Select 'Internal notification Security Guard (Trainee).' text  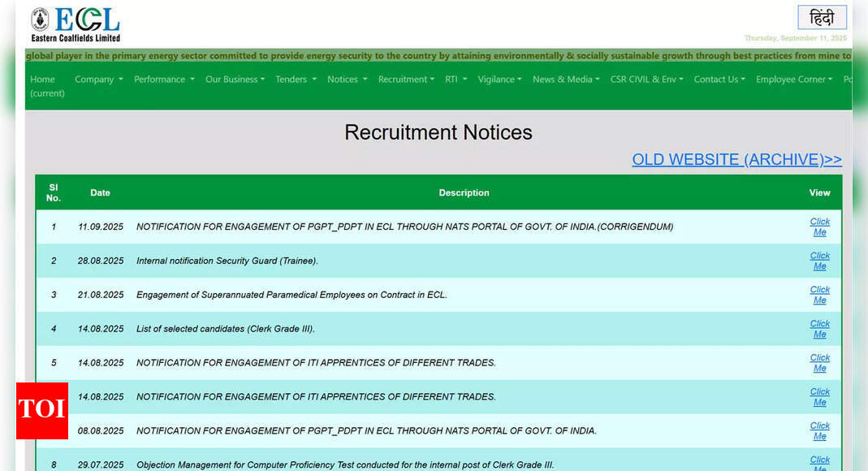(x=227, y=261)
